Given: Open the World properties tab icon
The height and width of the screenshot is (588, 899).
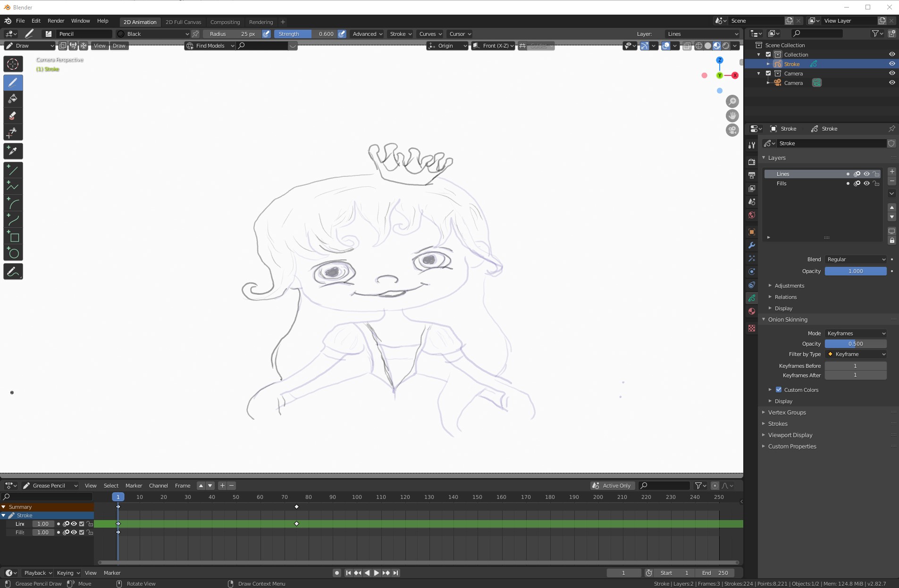Looking at the screenshot, I should [752, 215].
